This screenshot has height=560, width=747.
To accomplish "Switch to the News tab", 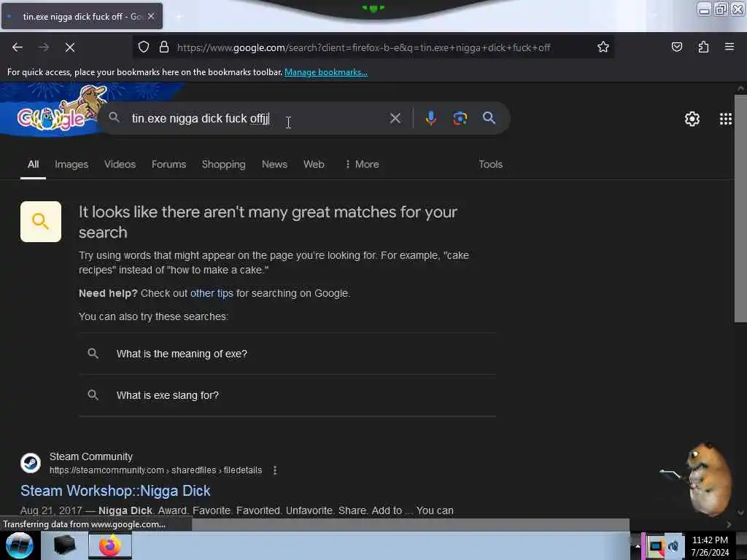I will (x=274, y=164).
